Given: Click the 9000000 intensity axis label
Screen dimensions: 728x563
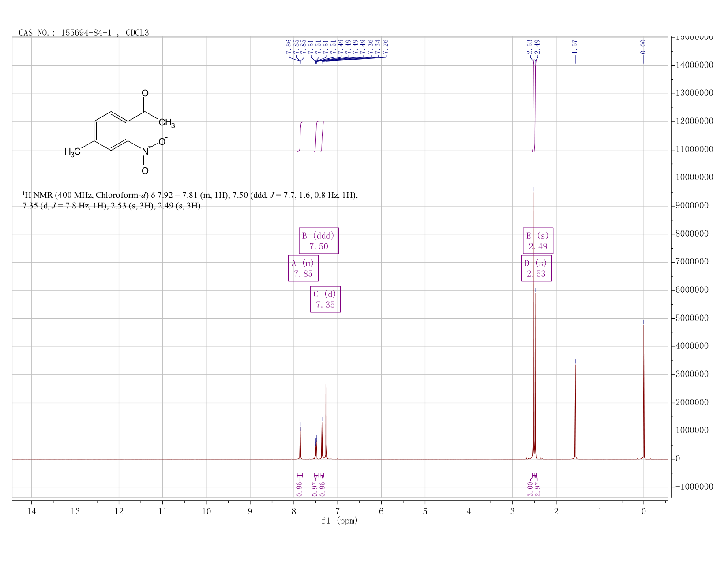Looking at the screenshot, I should [692, 206].
